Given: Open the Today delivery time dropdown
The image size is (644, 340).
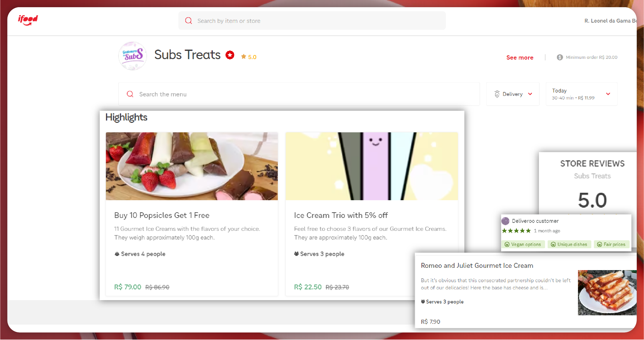Looking at the screenshot, I should click(x=581, y=94).
